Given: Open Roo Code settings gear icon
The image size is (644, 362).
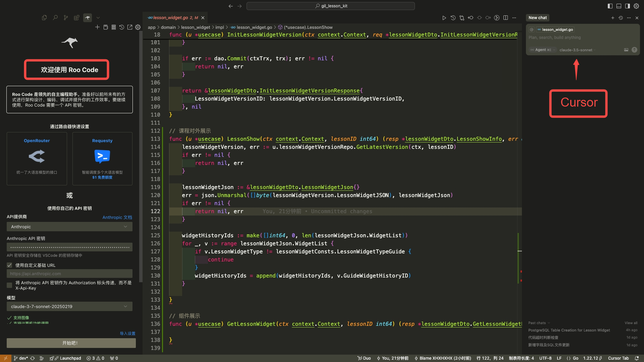Looking at the screenshot, I should pos(138,27).
